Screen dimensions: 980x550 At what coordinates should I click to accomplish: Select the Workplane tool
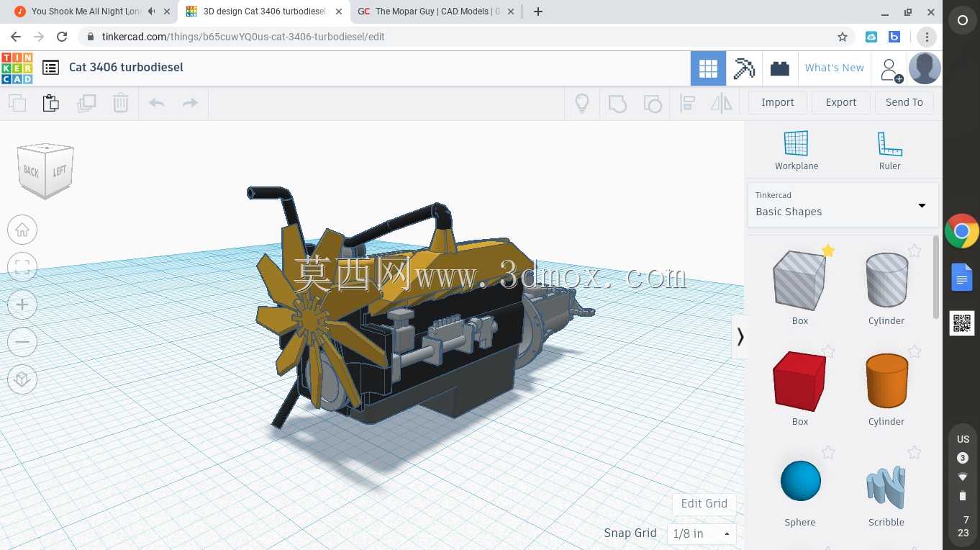[x=797, y=150]
